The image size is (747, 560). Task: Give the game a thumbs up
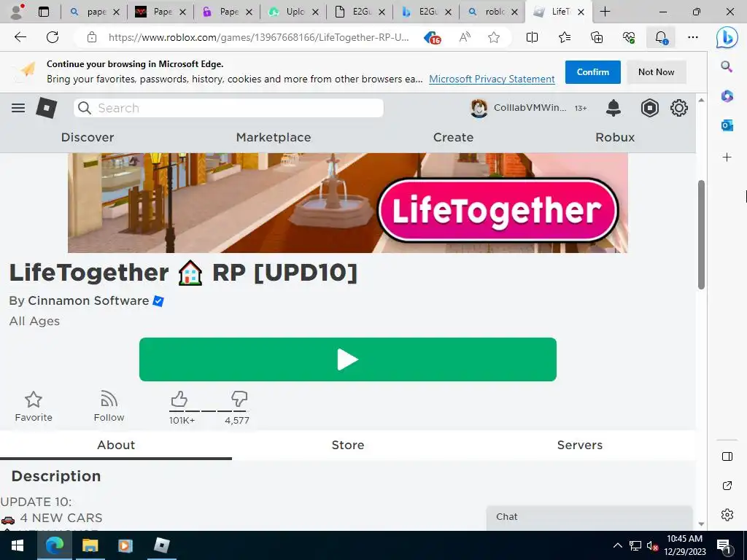pyautogui.click(x=179, y=400)
